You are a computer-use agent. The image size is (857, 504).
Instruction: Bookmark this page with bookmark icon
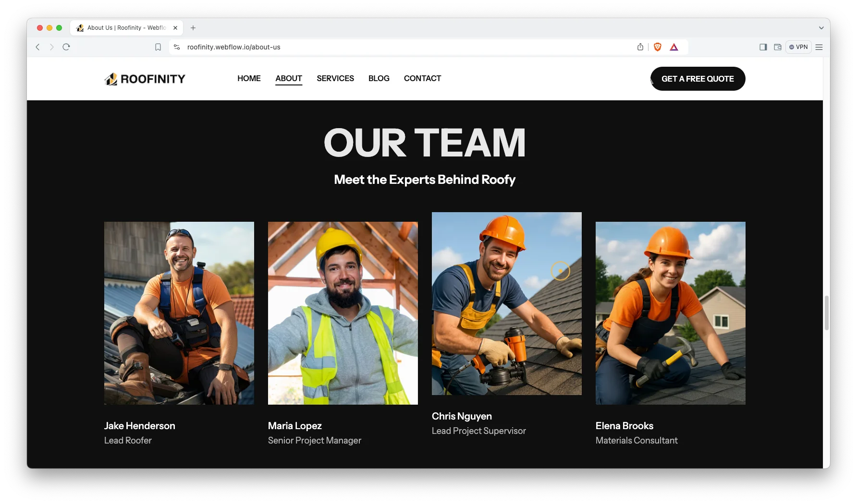[158, 47]
